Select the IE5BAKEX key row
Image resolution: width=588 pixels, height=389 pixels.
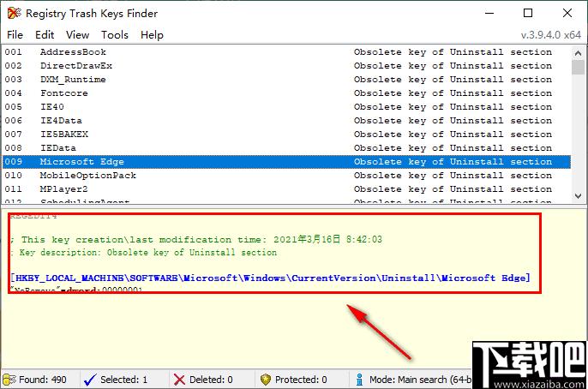point(63,135)
